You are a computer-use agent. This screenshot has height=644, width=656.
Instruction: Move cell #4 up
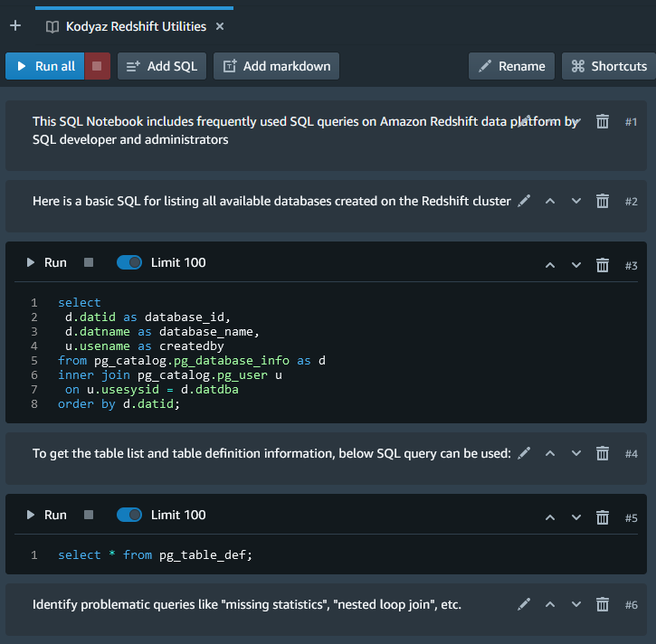[550, 453]
